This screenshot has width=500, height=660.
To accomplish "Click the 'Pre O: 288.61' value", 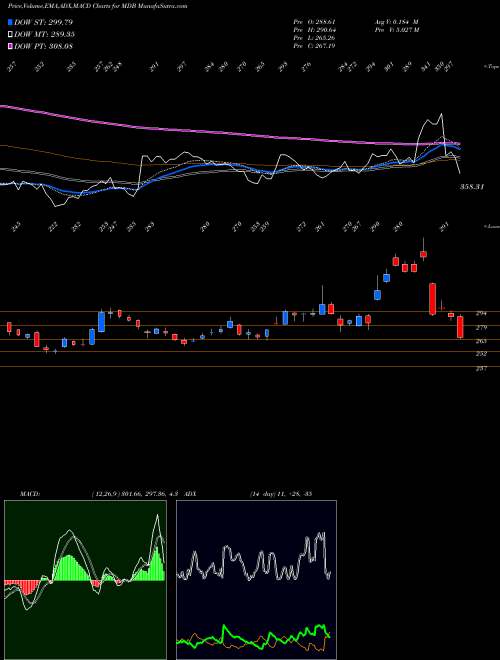I will 314,22.
